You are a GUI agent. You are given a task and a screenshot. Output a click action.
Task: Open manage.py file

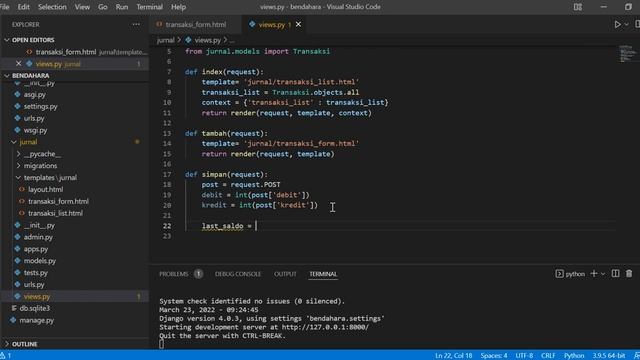(x=37, y=320)
